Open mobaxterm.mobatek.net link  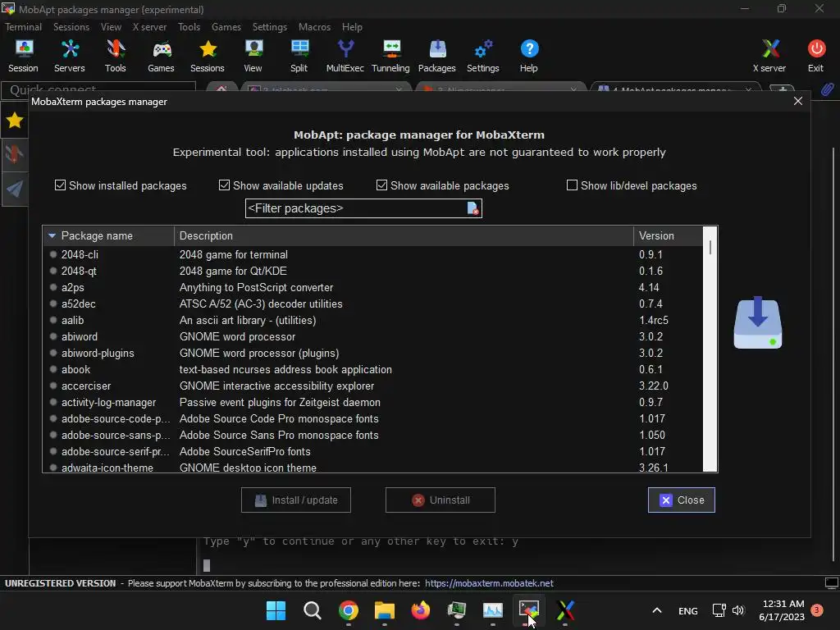(x=489, y=583)
